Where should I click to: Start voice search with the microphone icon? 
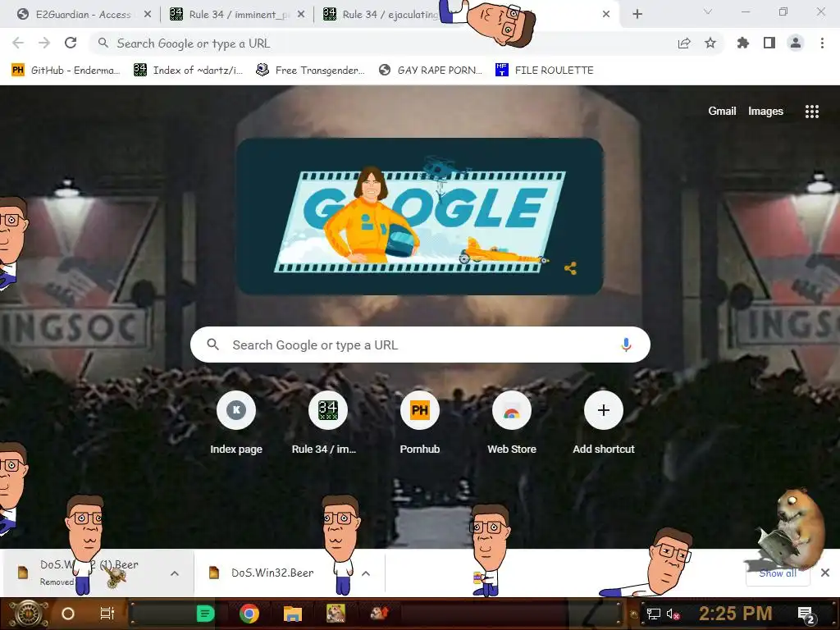[x=626, y=345]
